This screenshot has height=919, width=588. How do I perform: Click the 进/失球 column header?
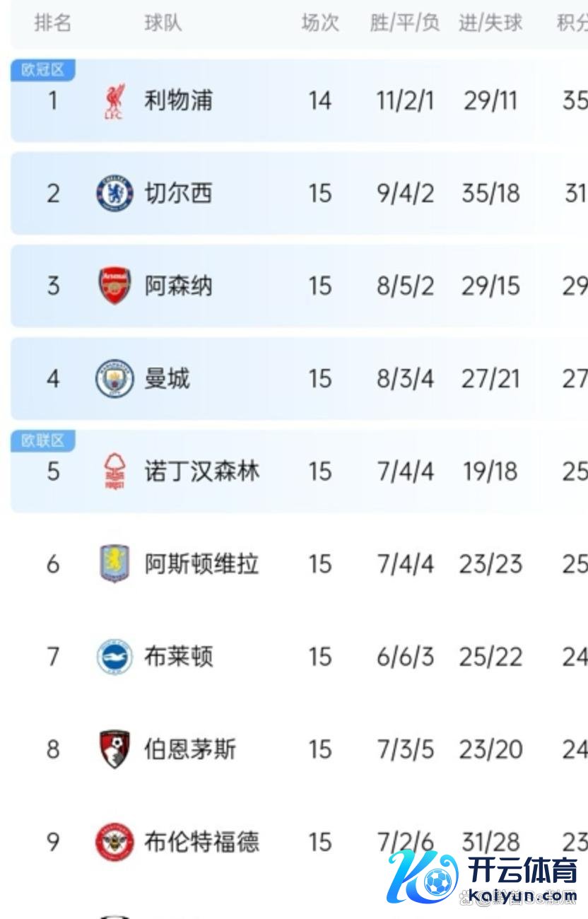tap(490, 23)
